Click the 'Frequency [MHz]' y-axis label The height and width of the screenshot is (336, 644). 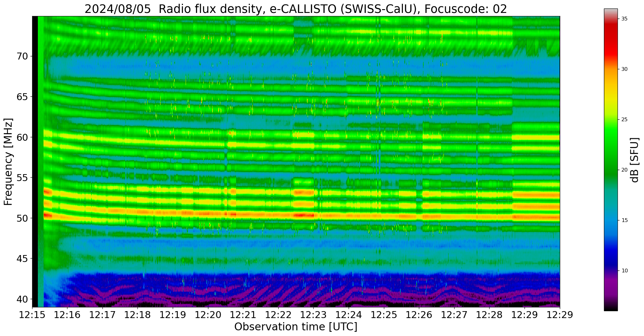9,162
